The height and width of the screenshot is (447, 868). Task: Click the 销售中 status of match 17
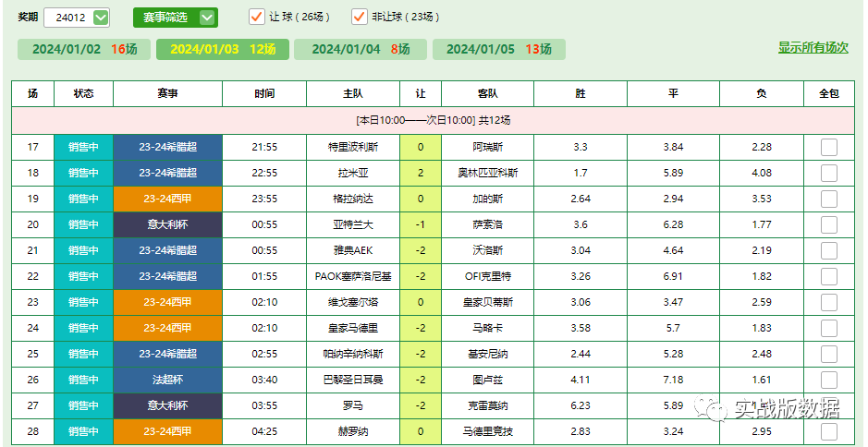pyautogui.click(x=83, y=147)
